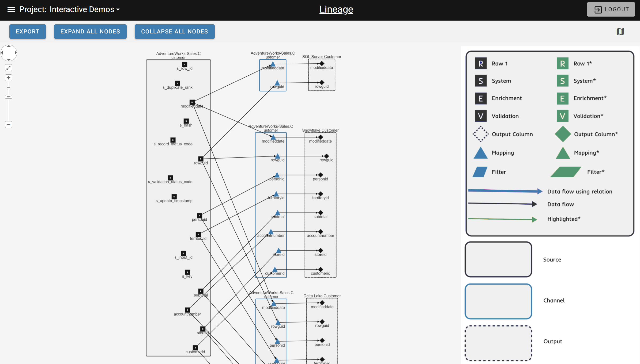This screenshot has height=364, width=640.
Task: Click EXPAND ALL NODES button
Action: click(90, 32)
